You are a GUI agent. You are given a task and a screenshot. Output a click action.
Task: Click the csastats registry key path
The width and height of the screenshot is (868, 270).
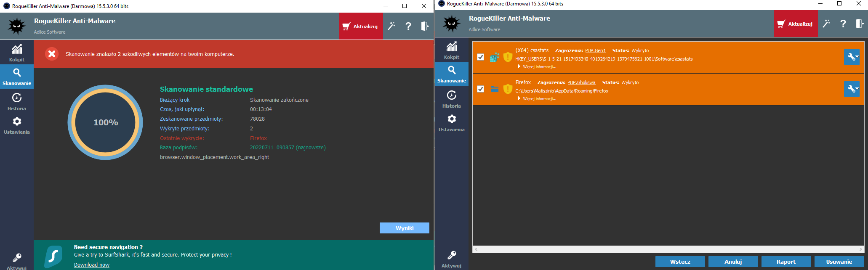[604, 59]
